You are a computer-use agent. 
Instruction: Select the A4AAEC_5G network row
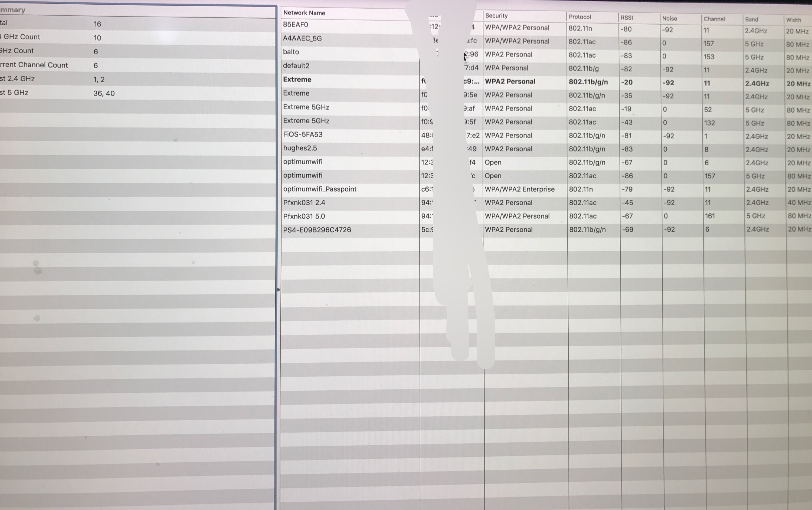point(302,38)
